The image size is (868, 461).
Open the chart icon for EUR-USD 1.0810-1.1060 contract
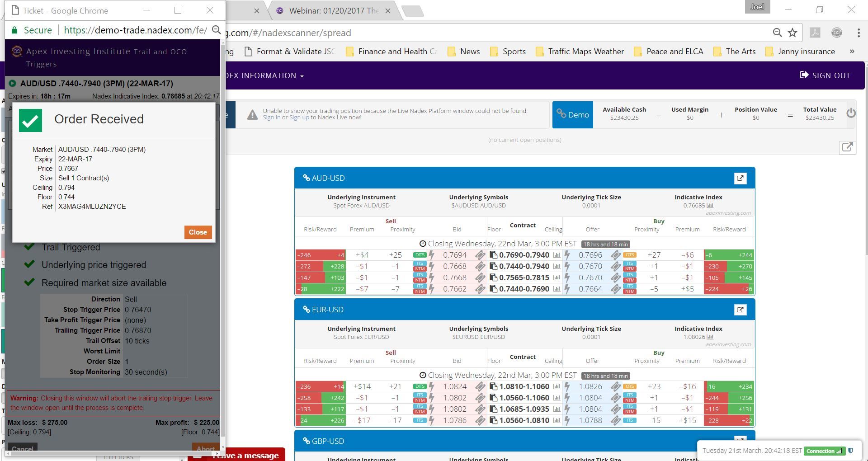click(x=557, y=387)
